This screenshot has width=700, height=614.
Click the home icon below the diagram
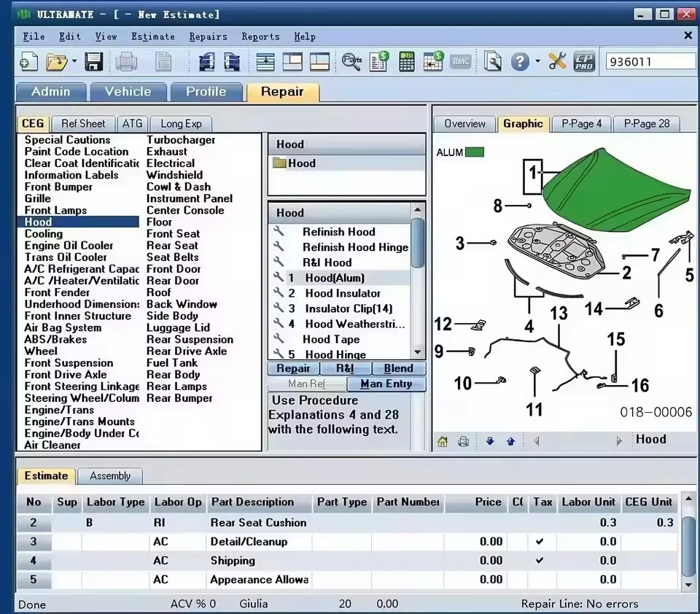[443, 441]
